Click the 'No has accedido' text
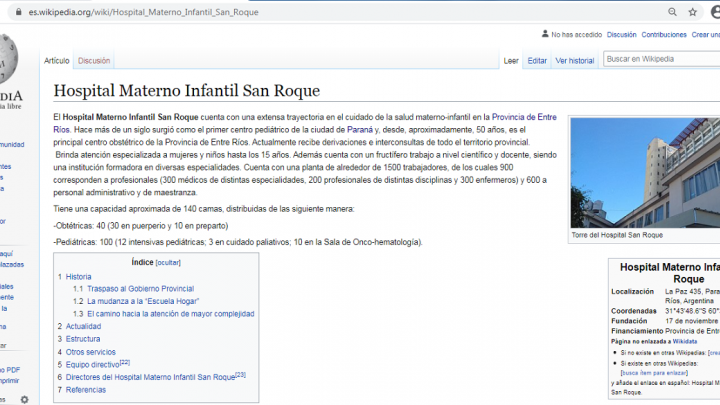The image size is (720, 405). pos(576,34)
